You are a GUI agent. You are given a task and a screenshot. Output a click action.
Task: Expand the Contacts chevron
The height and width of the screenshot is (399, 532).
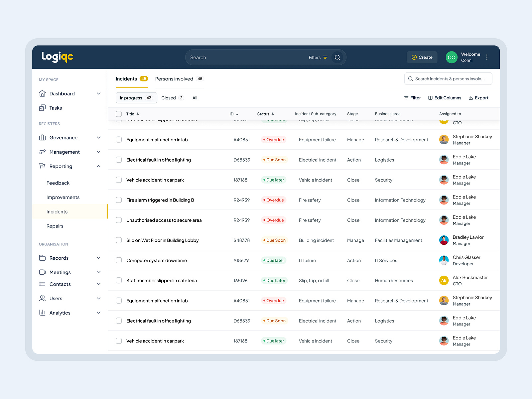click(99, 284)
